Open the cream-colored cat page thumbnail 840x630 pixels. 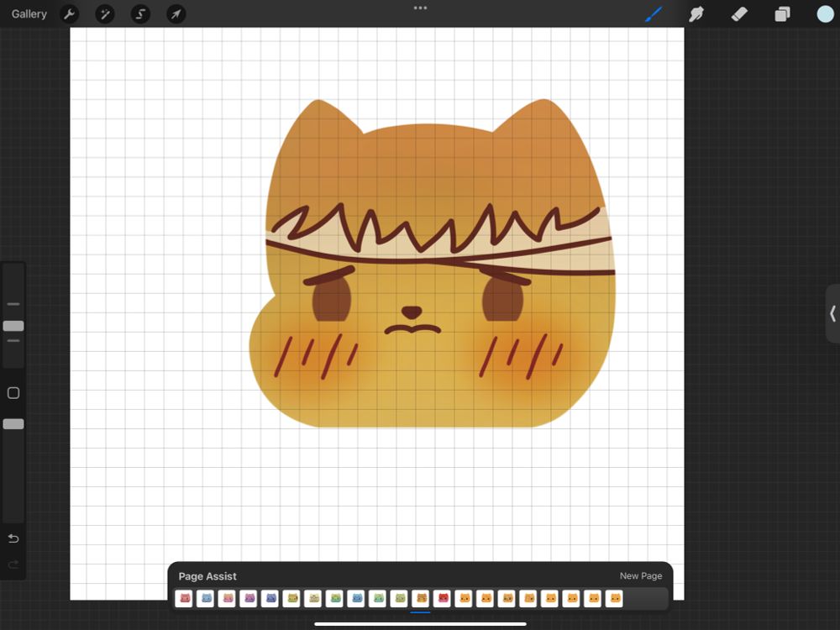(x=313, y=598)
